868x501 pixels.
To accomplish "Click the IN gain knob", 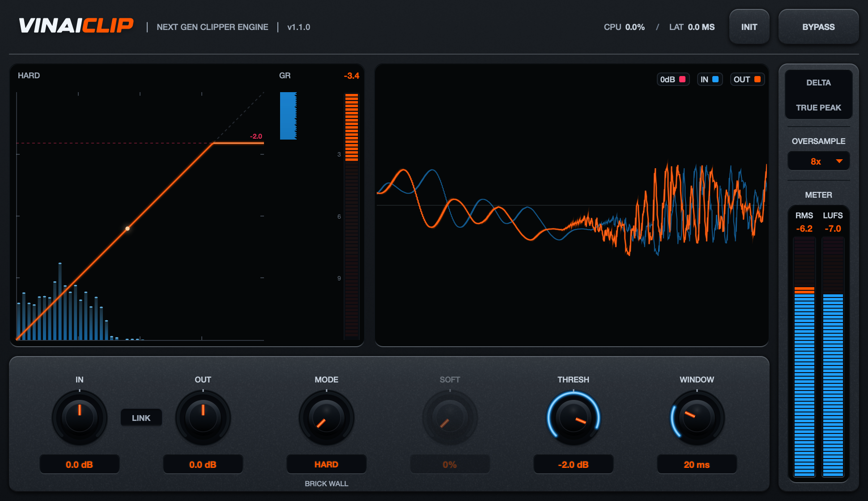I will click(80, 417).
